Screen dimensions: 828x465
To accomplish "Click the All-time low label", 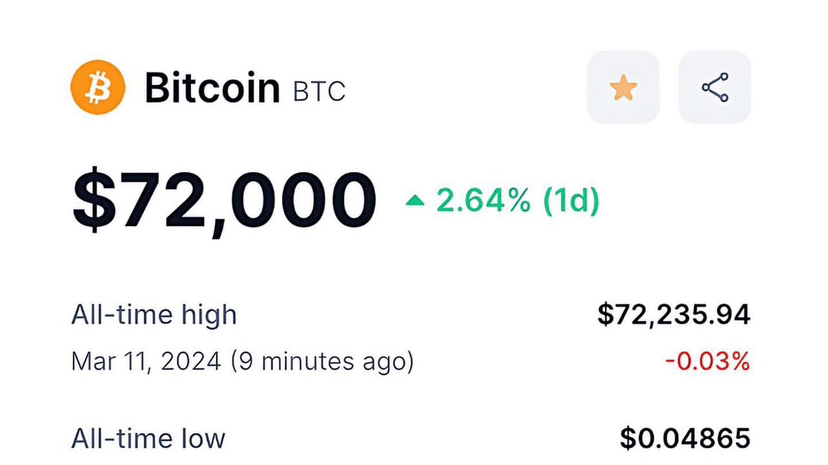I will (x=148, y=438).
